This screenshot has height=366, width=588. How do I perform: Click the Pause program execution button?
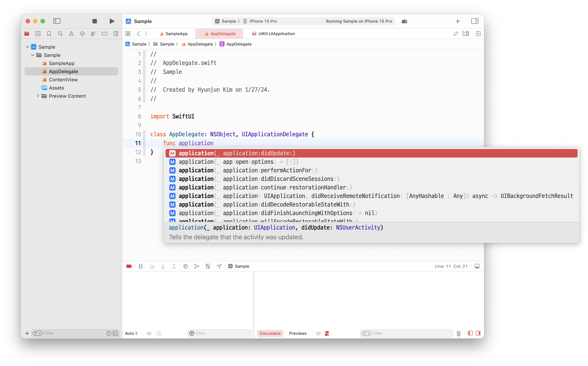(x=141, y=266)
